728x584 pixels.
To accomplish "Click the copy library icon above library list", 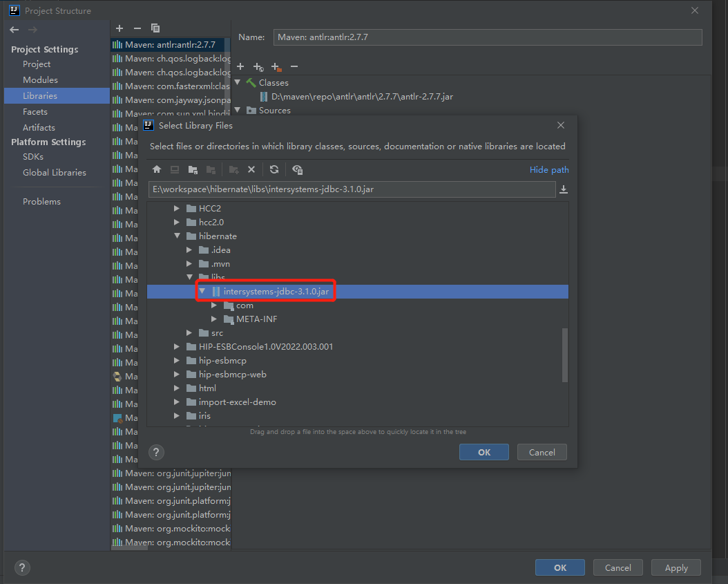I will 155,28.
